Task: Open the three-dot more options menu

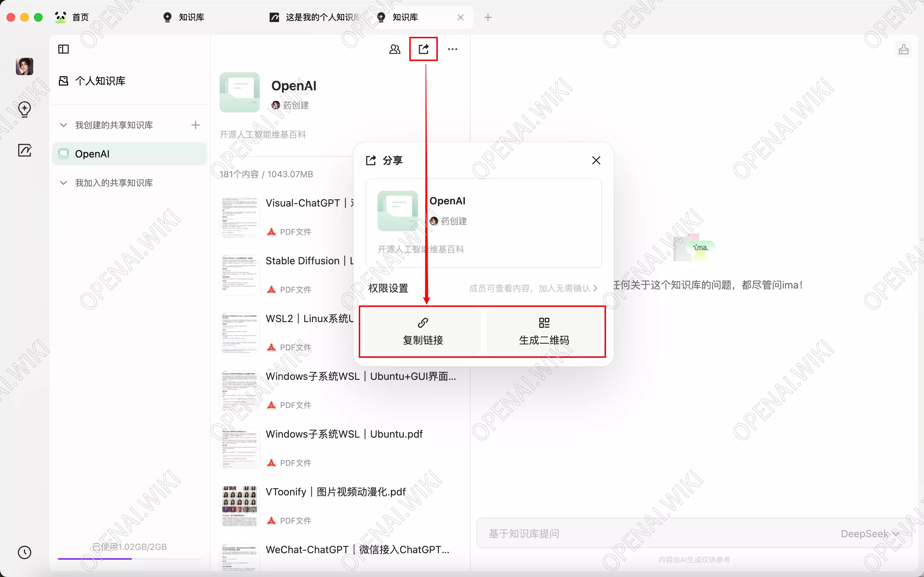Action: (452, 49)
